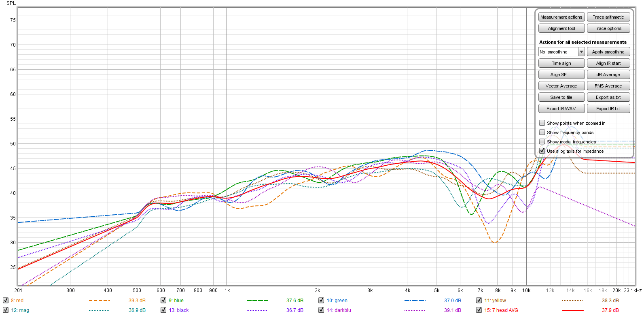The width and height of the screenshot is (644, 316).
Task: Click the brown dotted line sample for 11: yellow
Action: click(x=572, y=301)
